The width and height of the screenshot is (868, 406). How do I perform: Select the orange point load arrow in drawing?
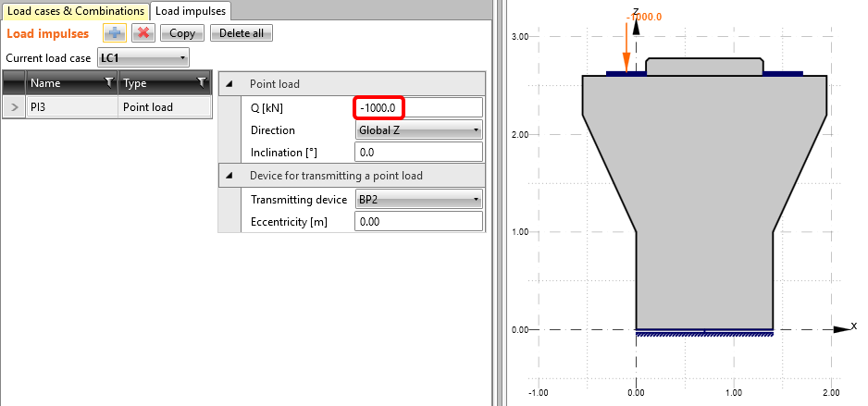(x=627, y=46)
